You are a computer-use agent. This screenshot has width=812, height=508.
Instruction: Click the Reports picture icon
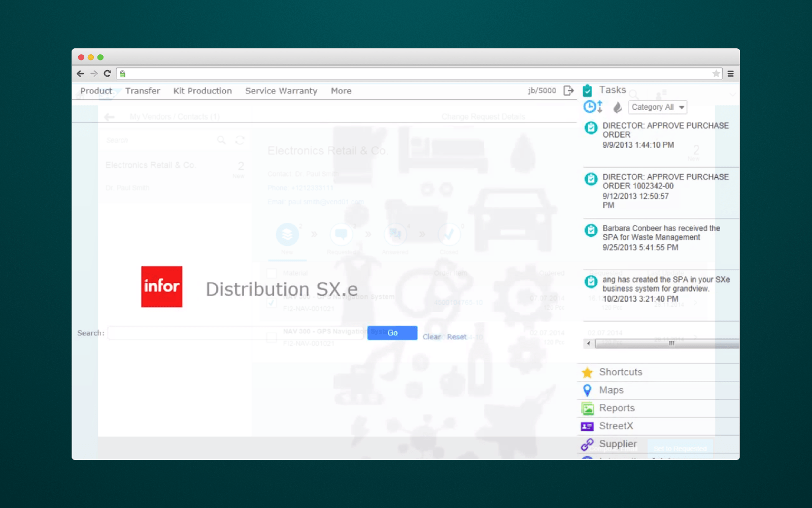[588, 408]
